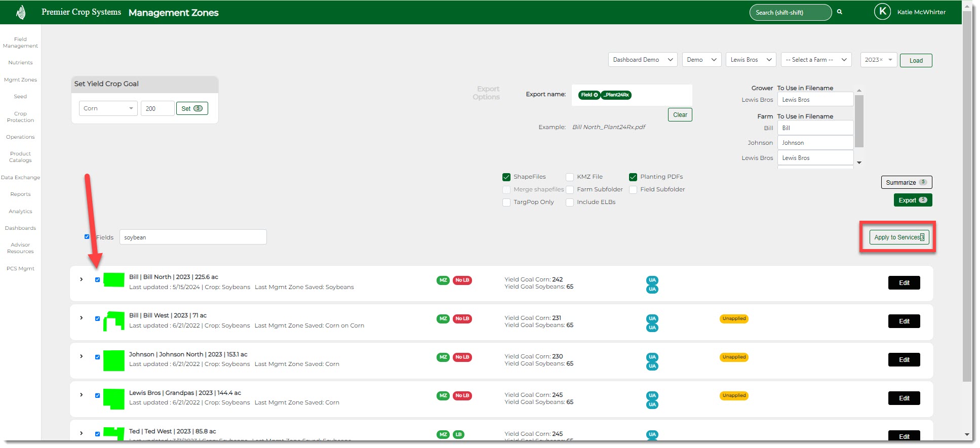Click the Premier Crop Systems corn logo
Screen dimensions: 980x448
(21, 12)
